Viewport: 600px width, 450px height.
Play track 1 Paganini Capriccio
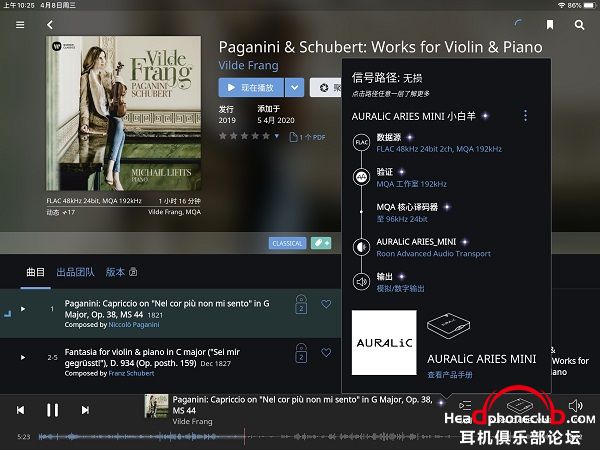(23, 309)
